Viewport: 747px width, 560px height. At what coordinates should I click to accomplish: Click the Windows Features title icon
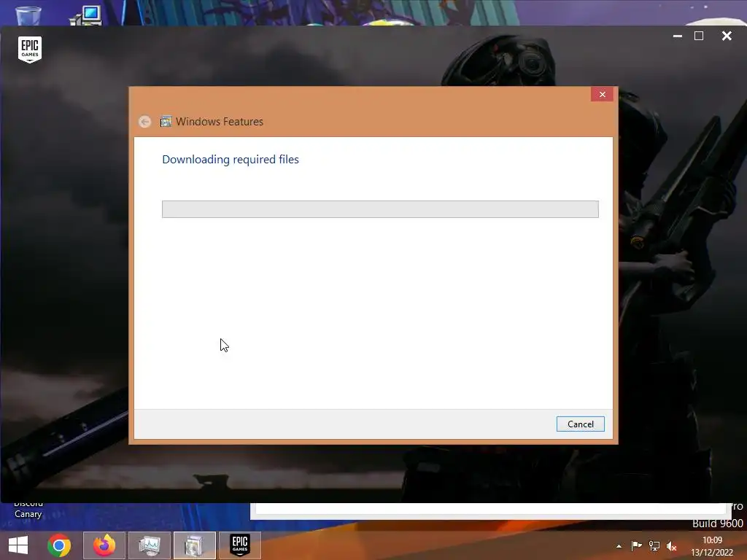pyautogui.click(x=166, y=122)
